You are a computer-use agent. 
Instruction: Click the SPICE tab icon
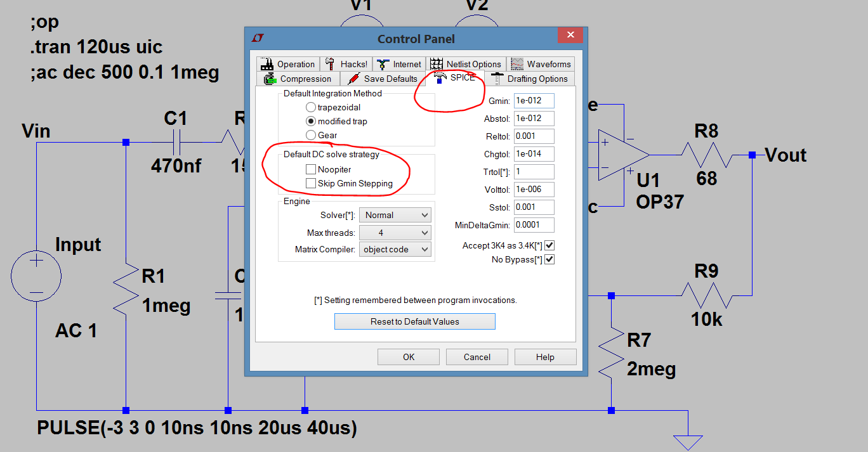pos(440,79)
